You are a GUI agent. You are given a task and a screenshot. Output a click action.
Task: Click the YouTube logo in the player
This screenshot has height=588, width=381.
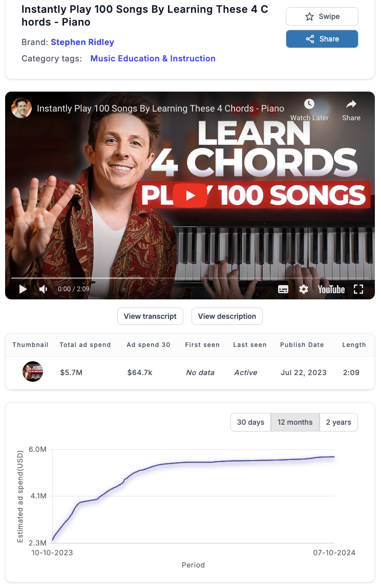(x=331, y=289)
